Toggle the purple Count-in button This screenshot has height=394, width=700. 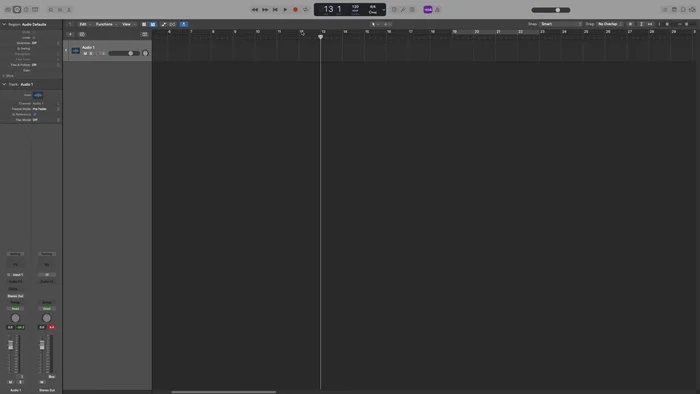click(428, 9)
